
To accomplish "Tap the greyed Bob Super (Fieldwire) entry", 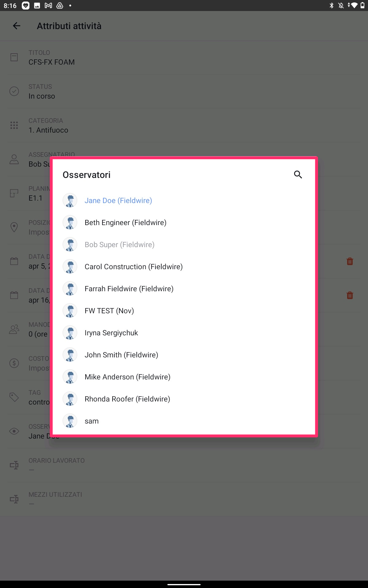I will 184,245.
